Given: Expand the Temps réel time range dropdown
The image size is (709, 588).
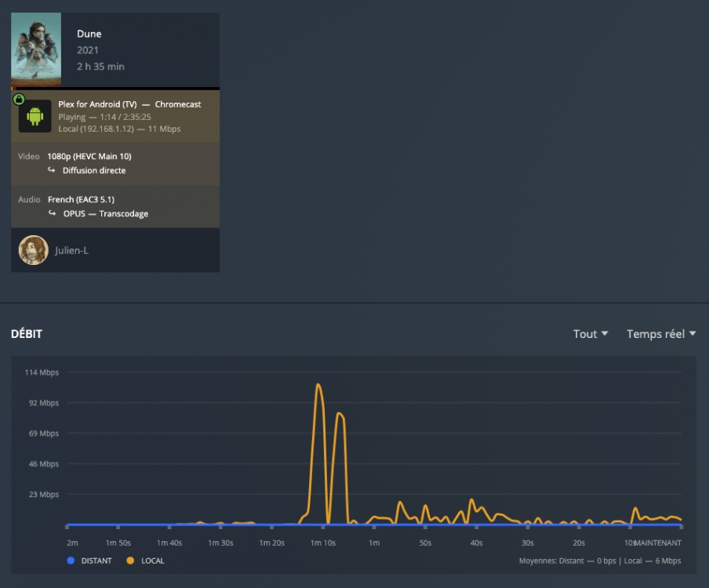Looking at the screenshot, I should pyautogui.click(x=660, y=334).
